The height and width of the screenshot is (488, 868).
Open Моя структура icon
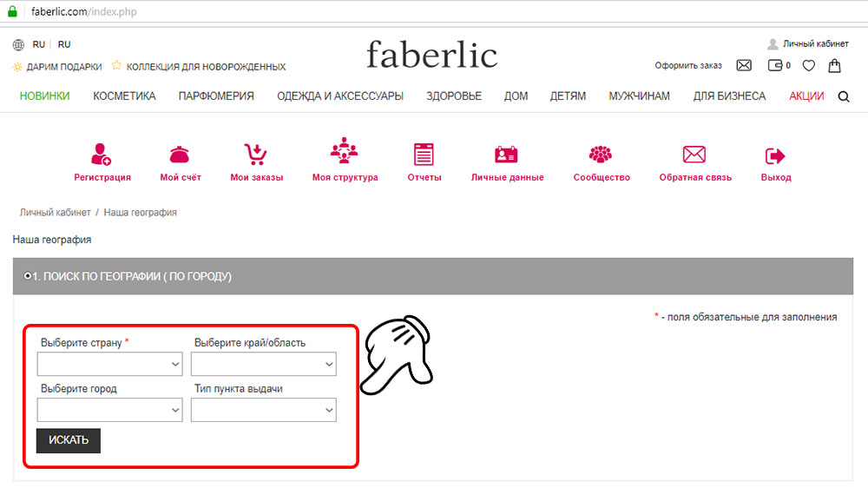[x=345, y=150]
